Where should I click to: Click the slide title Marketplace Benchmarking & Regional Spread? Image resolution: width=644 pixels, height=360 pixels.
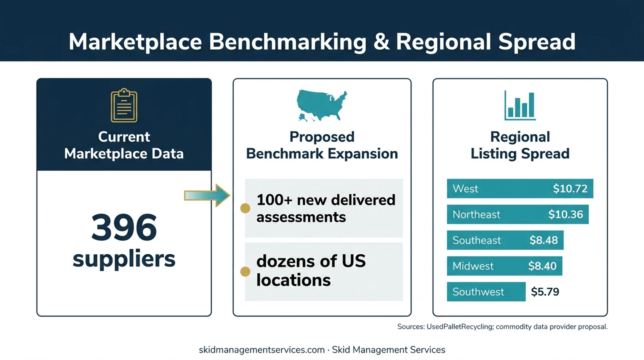[x=322, y=42]
